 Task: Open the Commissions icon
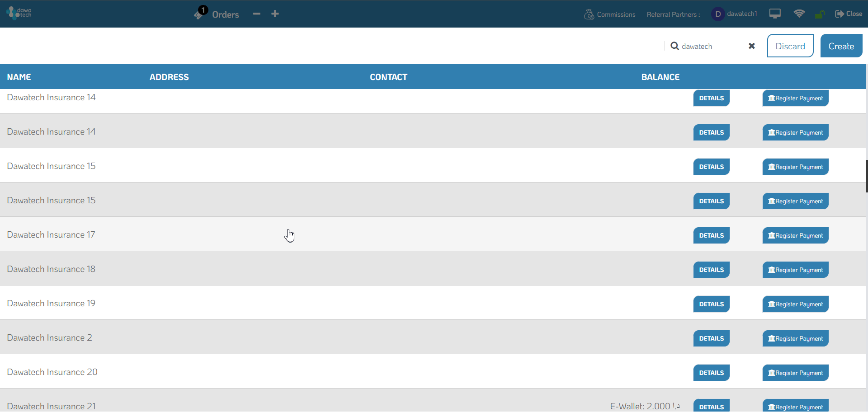(589, 14)
